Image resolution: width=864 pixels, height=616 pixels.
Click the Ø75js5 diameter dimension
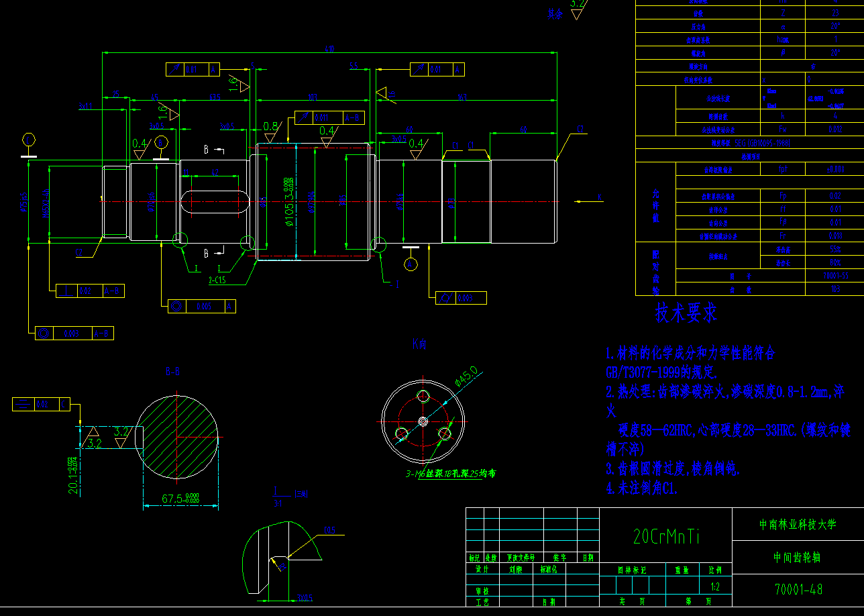coord(23,202)
